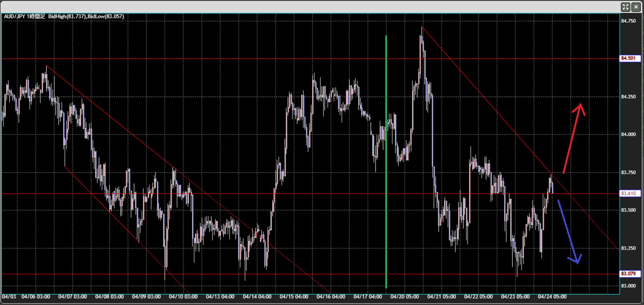Click the 04/09 03:00 time label
Screen dimensions: 644x305
(x=146, y=297)
